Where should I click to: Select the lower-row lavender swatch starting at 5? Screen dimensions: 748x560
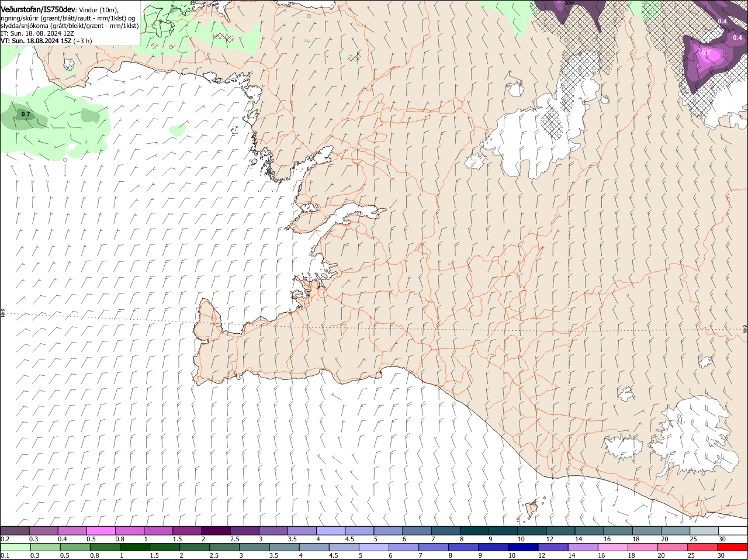click(x=375, y=547)
